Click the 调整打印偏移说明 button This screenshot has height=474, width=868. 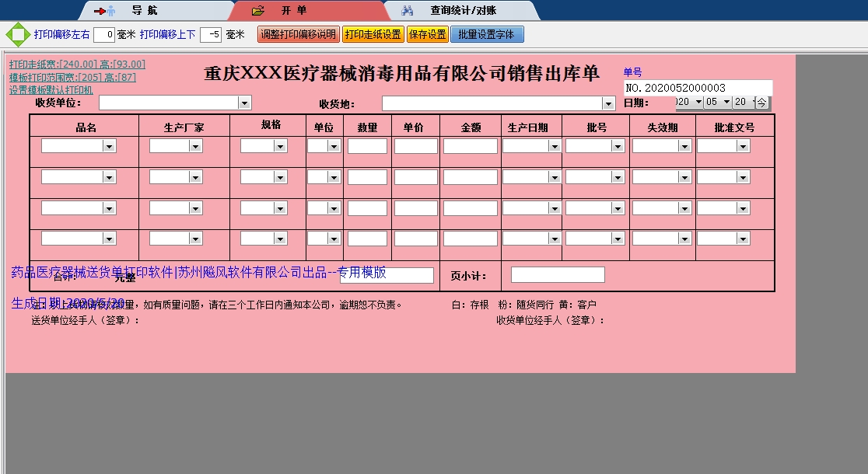(x=298, y=33)
